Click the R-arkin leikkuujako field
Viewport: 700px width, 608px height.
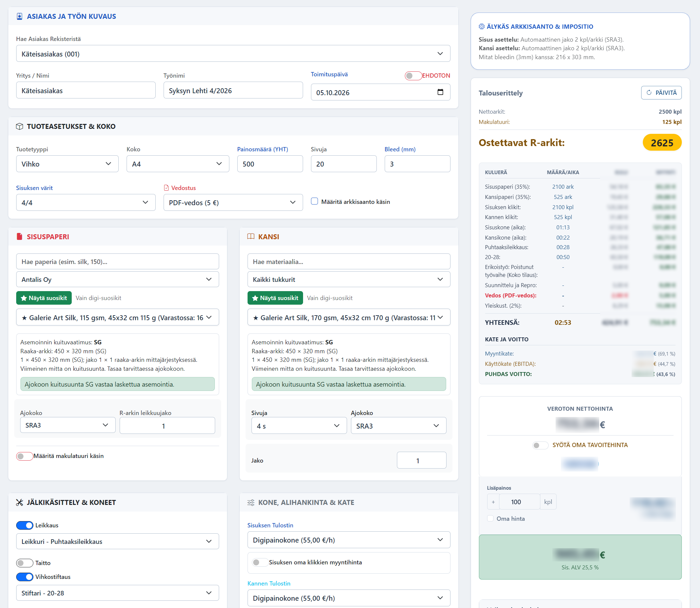coord(167,426)
